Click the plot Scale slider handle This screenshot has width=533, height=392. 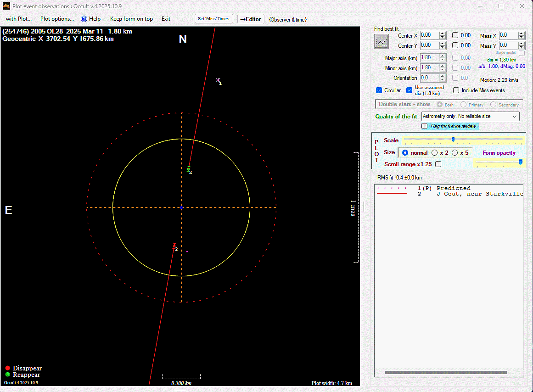[x=453, y=140]
